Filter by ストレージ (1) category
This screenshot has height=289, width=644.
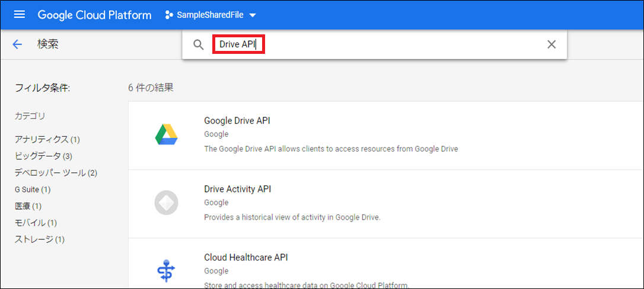[x=39, y=239]
